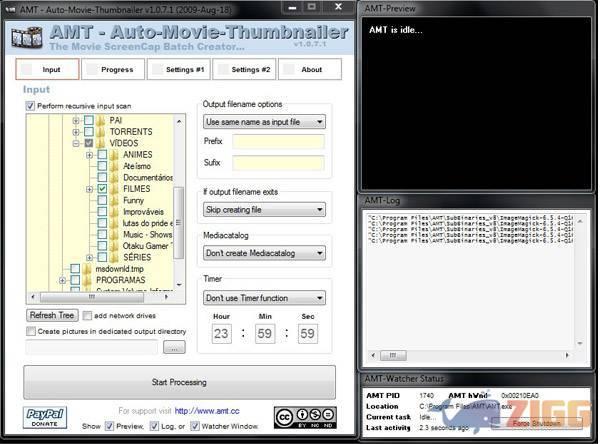Select the FILMES folder icon

115,188
